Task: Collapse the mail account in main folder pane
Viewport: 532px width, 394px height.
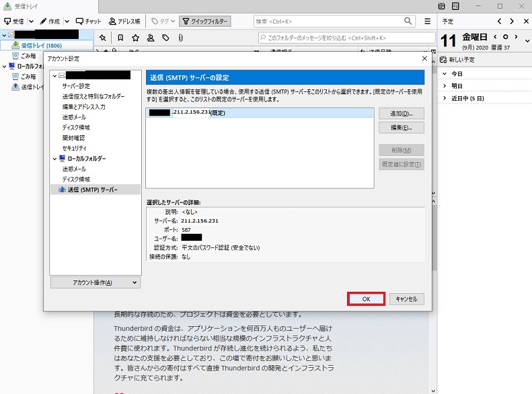Action: pyautogui.click(x=4, y=35)
